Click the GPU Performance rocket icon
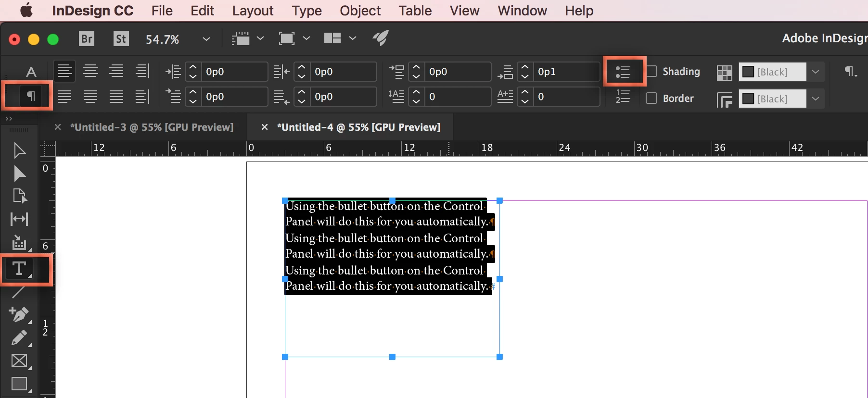This screenshot has width=868, height=398. 381,38
